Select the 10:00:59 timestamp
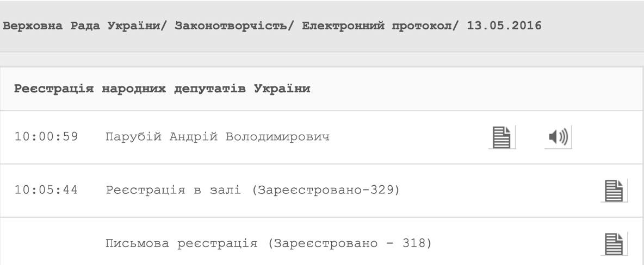Viewport: 644px width, 265px height. (x=46, y=137)
